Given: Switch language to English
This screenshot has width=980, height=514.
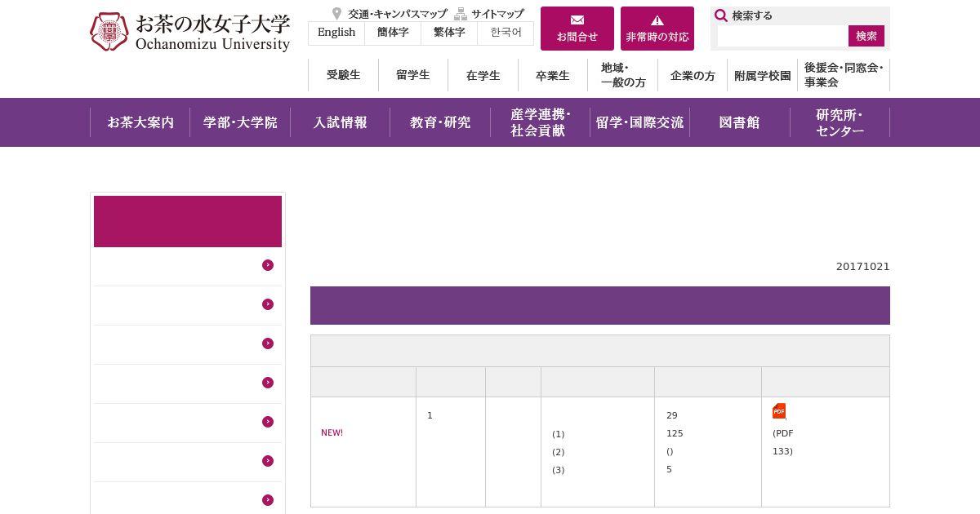Looking at the screenshot, I should click(336, 33).
